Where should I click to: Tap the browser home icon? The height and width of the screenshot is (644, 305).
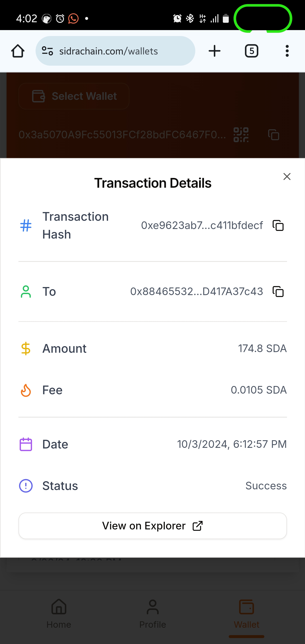pyautogui.click(x=18, y=51)
